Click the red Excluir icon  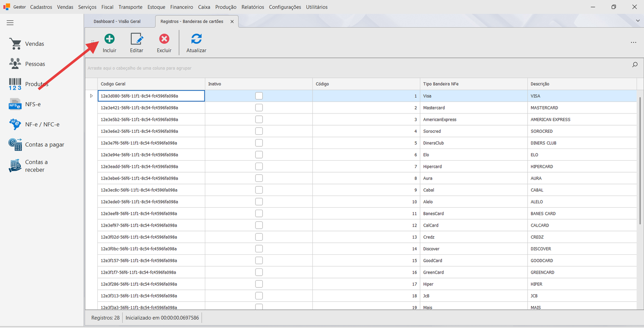point(164,39)
